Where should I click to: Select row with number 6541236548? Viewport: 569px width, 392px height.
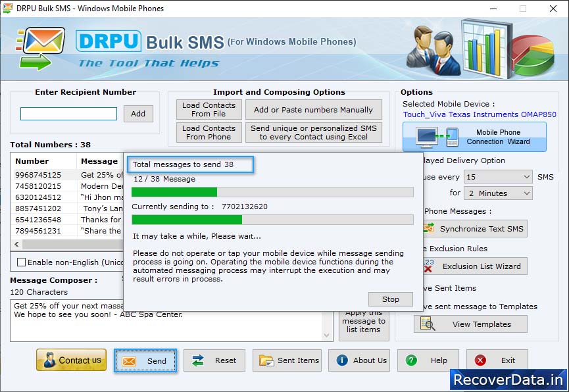pos(68,220)
